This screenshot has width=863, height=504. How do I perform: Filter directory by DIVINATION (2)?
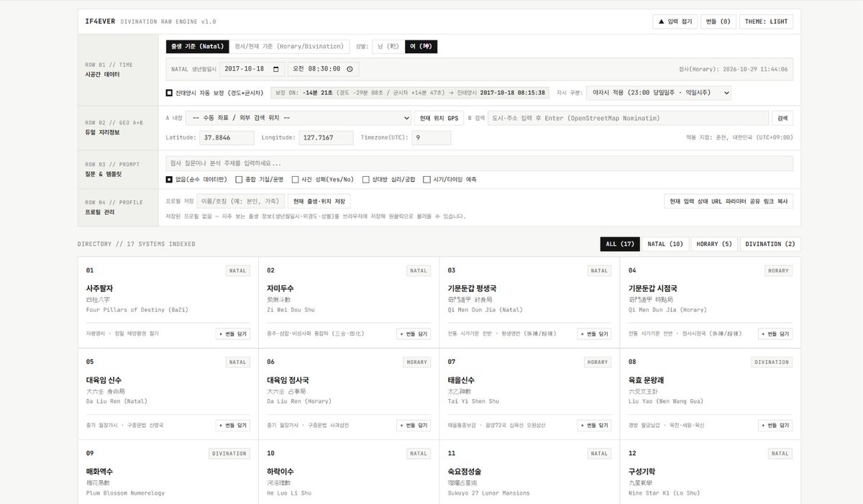(770, 244)
